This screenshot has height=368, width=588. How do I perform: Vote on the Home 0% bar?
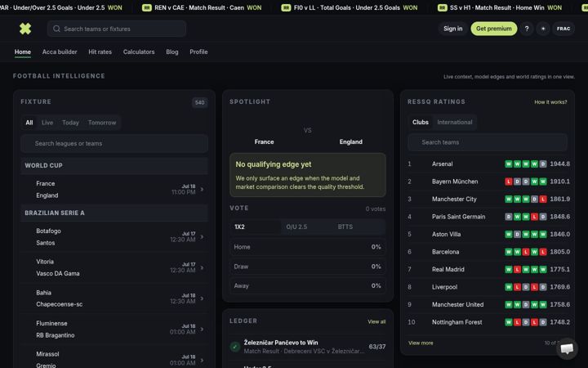coord(308,247)
